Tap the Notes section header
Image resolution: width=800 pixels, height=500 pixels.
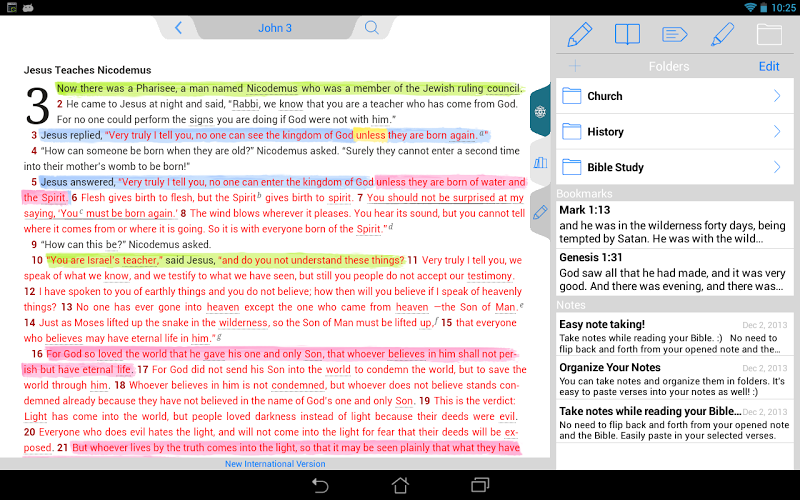click(570, 305)
